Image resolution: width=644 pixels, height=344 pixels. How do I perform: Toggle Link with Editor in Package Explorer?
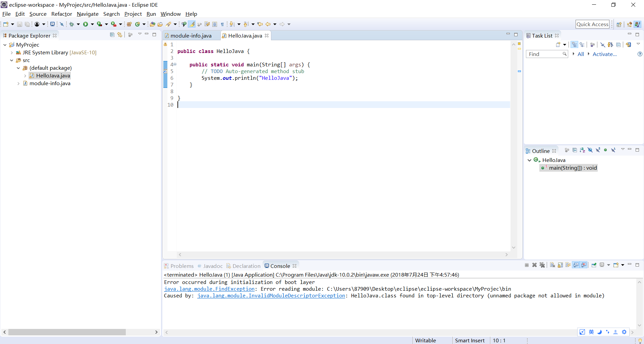click(x=120, y=35)
